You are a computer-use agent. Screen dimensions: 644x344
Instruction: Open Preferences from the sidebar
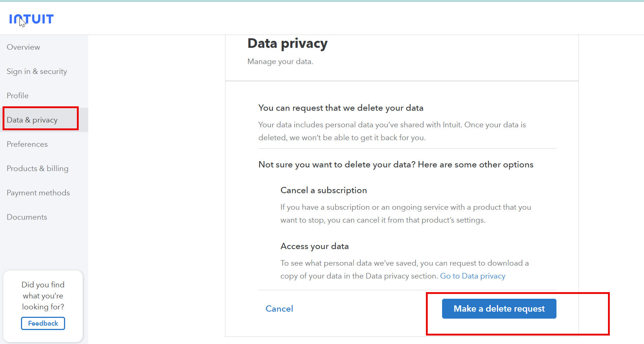click(x=27, y=144)
